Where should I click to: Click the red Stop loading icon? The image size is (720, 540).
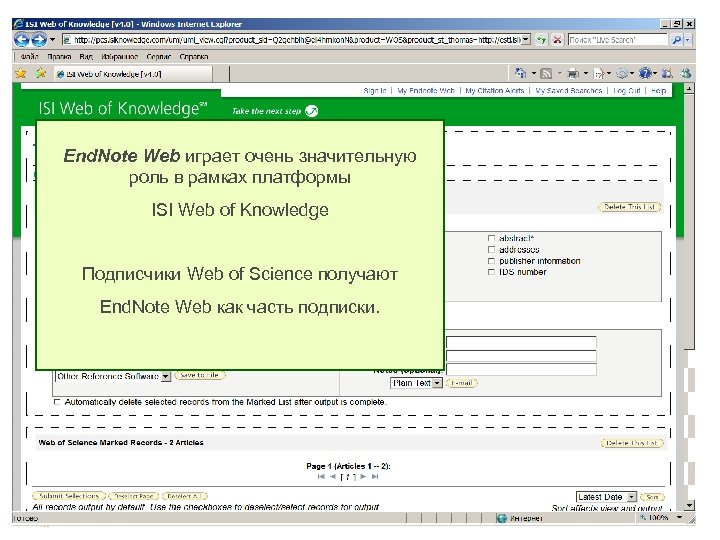557,40
